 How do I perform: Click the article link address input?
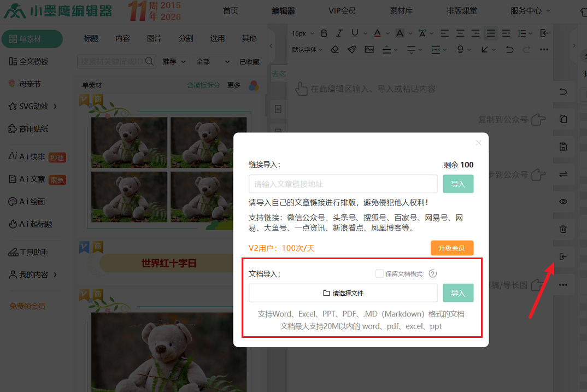click(x=343, y=184)
